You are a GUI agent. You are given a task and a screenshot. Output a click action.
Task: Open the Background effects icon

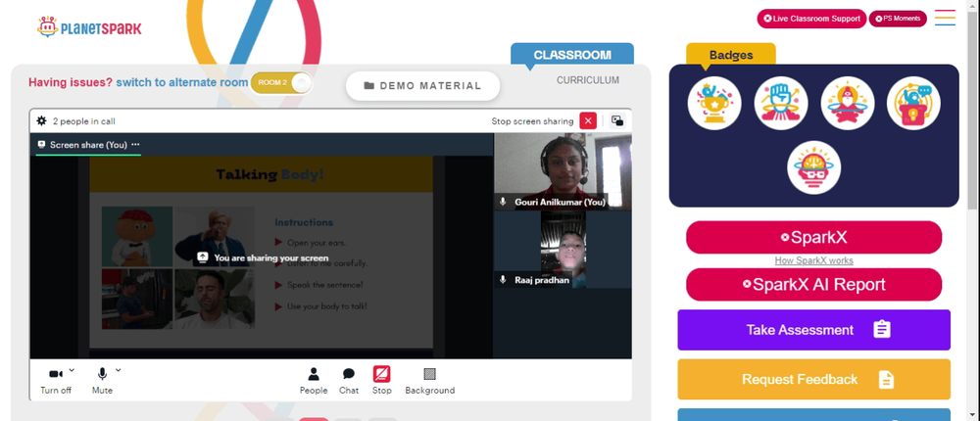pos(429,374)
